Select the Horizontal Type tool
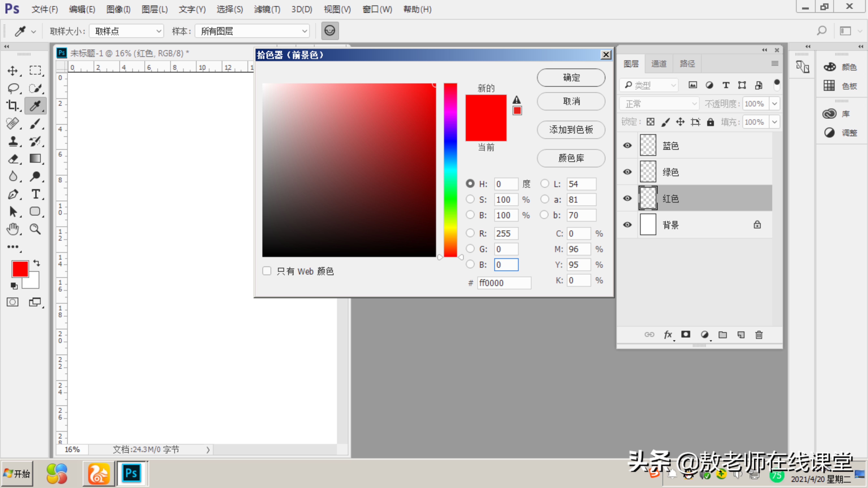This screenshot has height=488, width=868. tap(35, 194)
